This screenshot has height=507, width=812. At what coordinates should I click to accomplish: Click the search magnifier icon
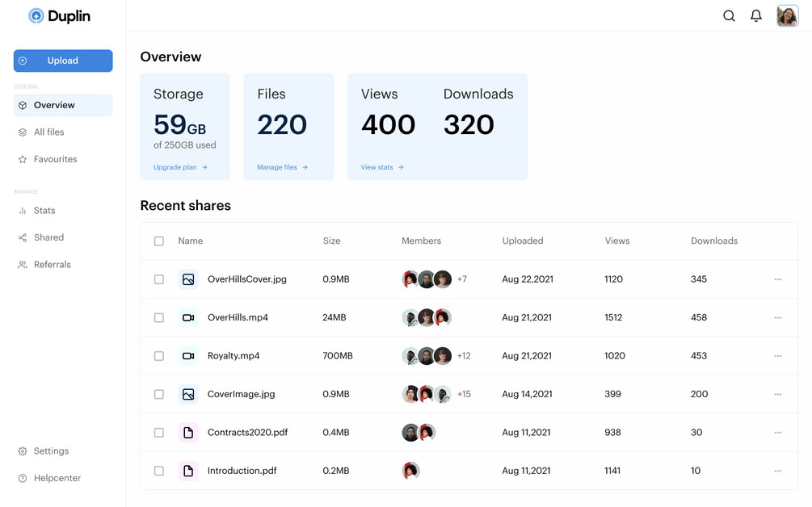729,16
